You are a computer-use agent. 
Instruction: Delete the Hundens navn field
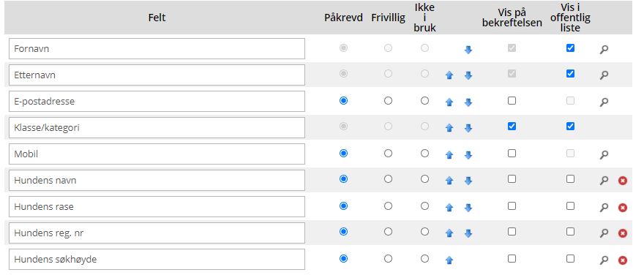click(x=623, y=181)
